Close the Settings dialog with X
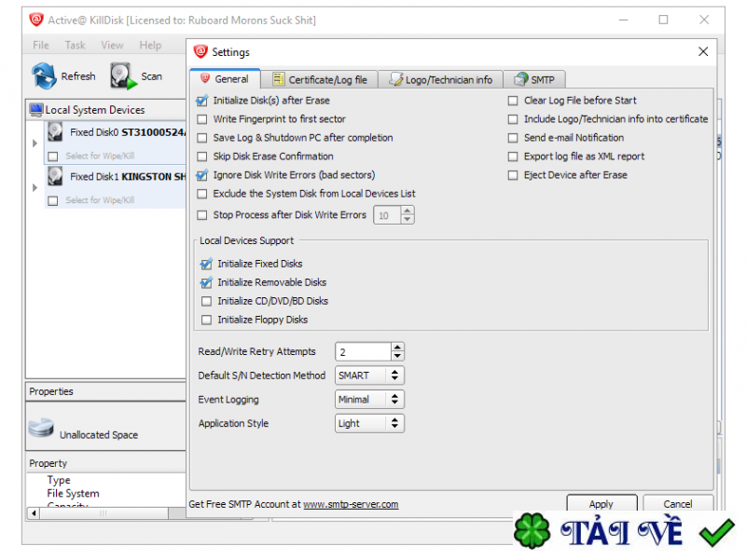Viewport: 746px width, 560px height. click(x=703, y=52)
